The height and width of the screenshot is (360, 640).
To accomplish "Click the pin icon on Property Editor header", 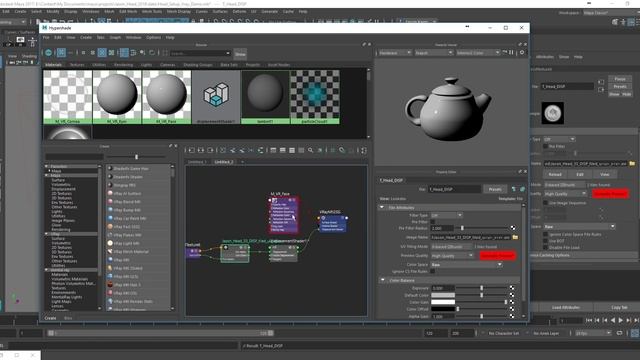I will (520, 172).
